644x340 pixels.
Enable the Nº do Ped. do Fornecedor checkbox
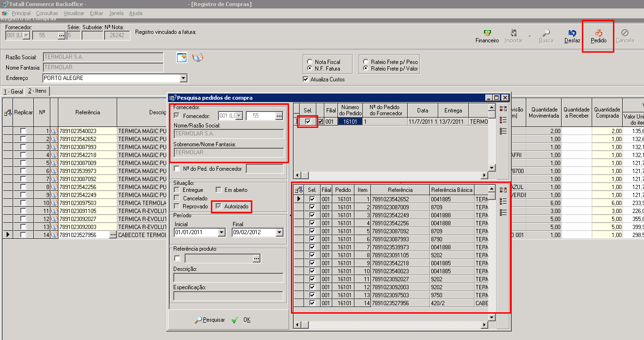pyautogui.click(x=177, y=169)
